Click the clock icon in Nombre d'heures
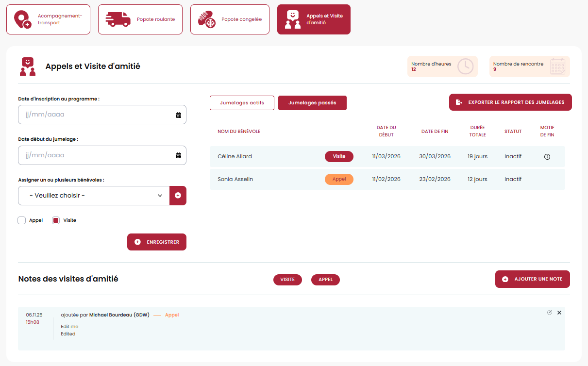Image resolution: width=588 pixels, height=366 pixels. pos(465,67)
